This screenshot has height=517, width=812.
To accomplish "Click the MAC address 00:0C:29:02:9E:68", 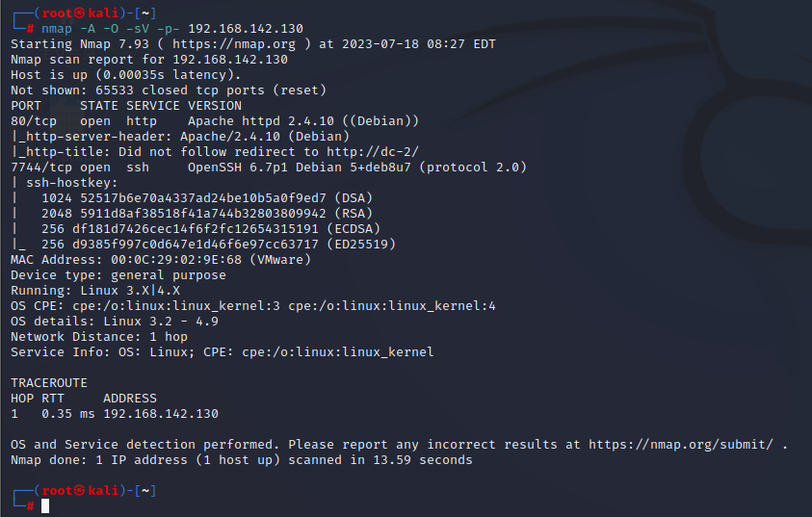I will pos(176,260).
